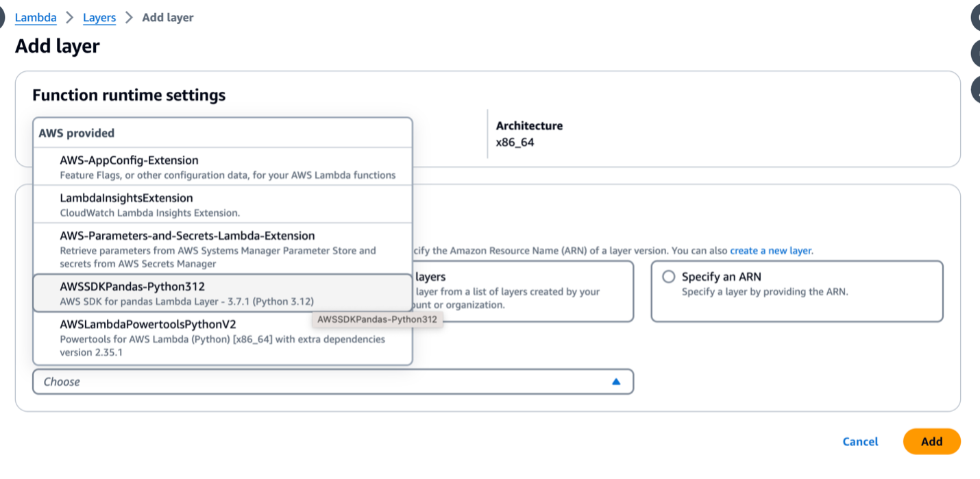Open the Layers breadcrumb link

pyautogui.click(x=99, y=17)
